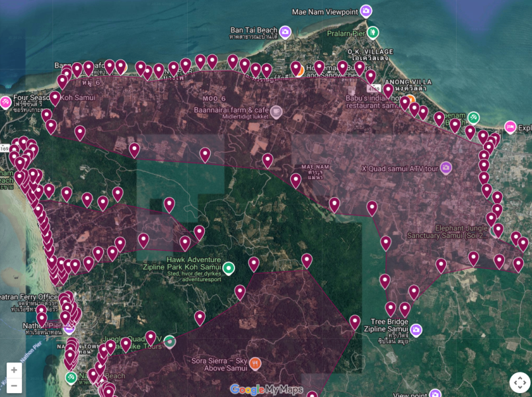Open the Google My Maps logo link

(x=266, y=390)
